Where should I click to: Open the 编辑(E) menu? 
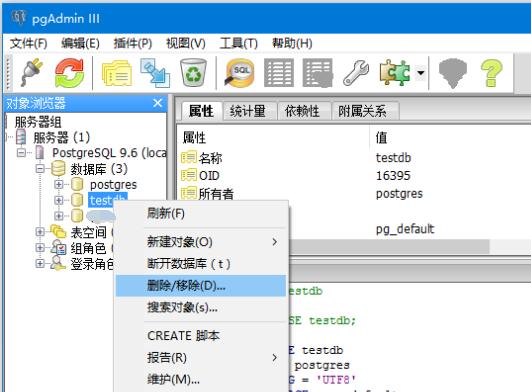pos(80,43)
